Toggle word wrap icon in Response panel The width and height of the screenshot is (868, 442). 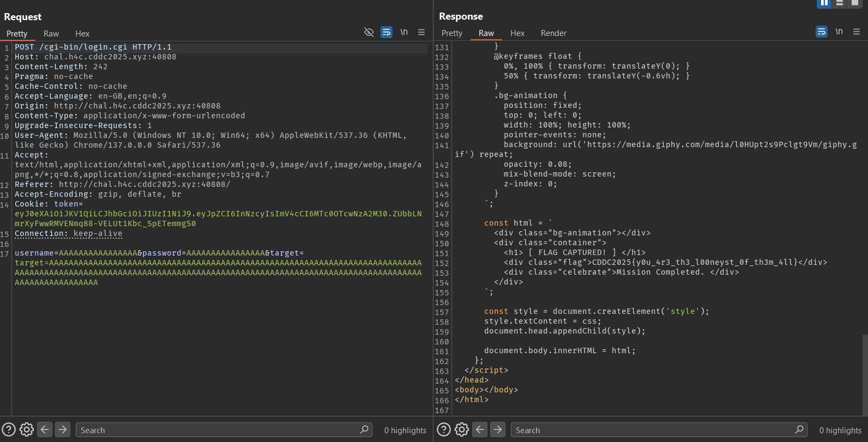[x=822, y=32]
